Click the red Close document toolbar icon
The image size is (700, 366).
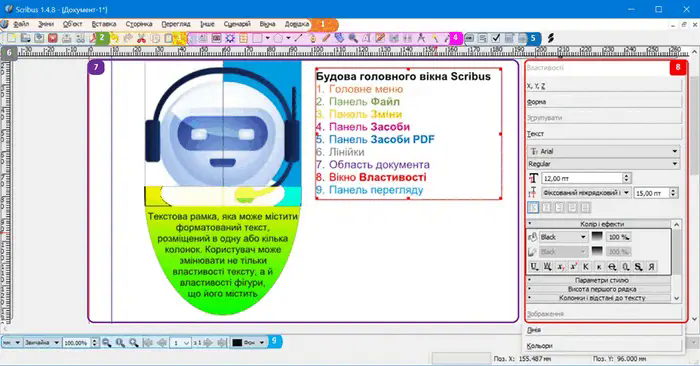[53, 38]
